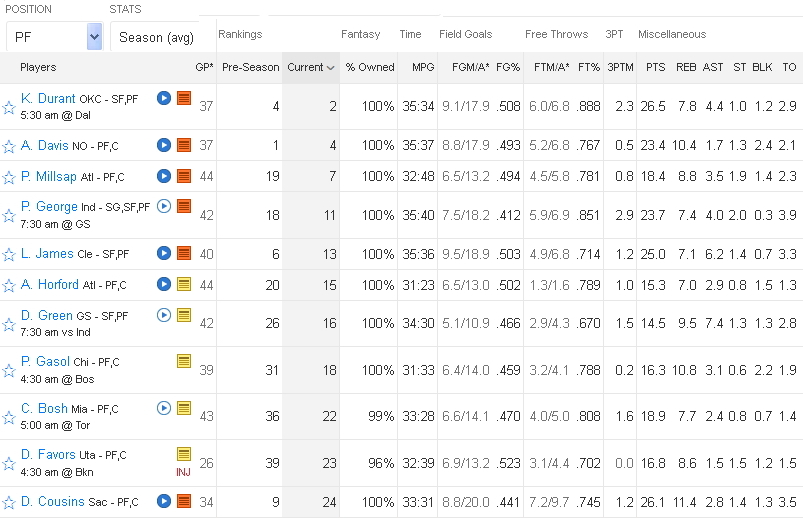Click D. Favors INJ status label
Screen dimensions: 803x518
pyautogui.click(x=183, y=471)
